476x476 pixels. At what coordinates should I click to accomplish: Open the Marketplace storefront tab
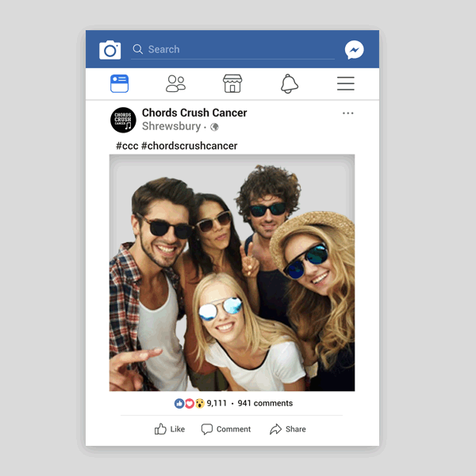[x=232, y=83]
